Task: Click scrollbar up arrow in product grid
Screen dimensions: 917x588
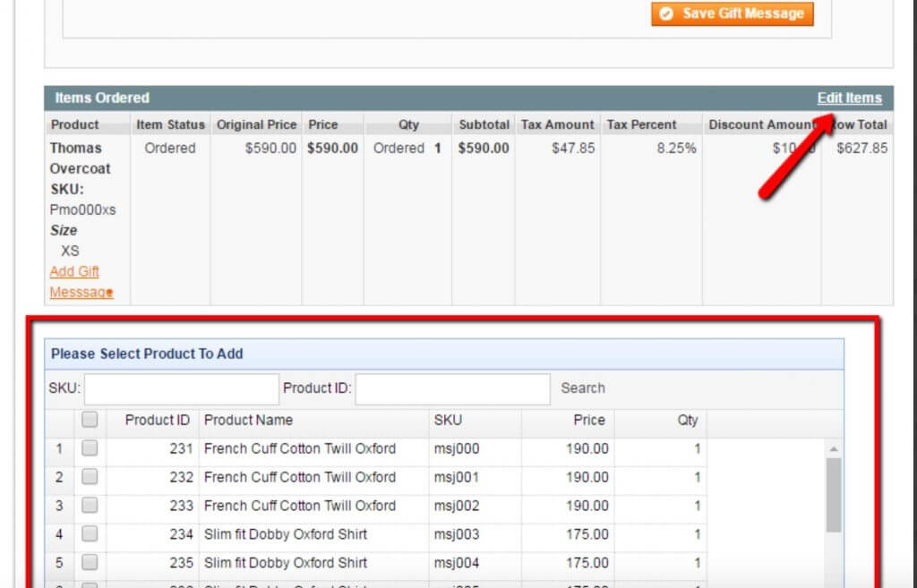Action: click(x=834, y=449)
